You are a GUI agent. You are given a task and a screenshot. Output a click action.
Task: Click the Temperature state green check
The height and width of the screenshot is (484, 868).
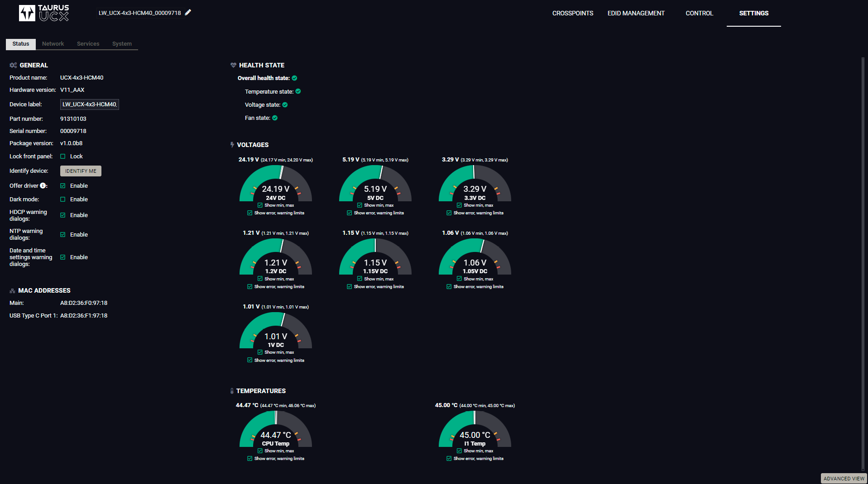[x=298, y=91]
